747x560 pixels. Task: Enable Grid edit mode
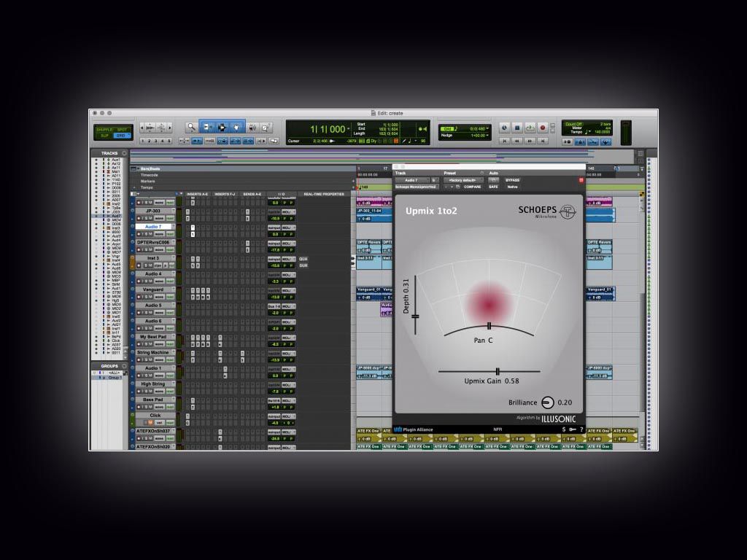121,136
